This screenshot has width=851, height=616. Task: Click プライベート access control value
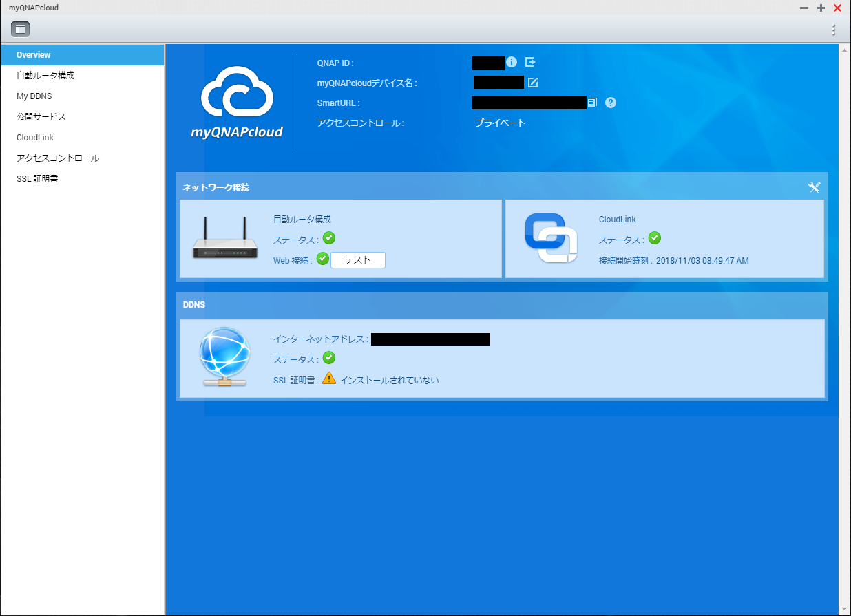(501, 123)
